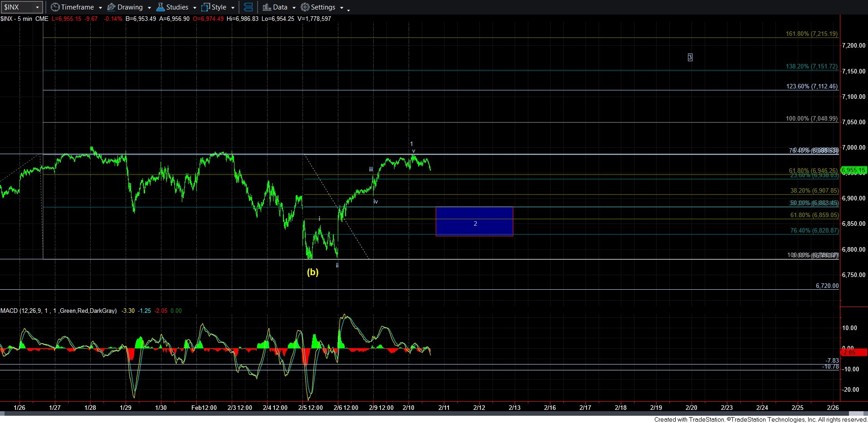
Task: Open the $INX symbol dropdown arrow
Action: point(38,7)
